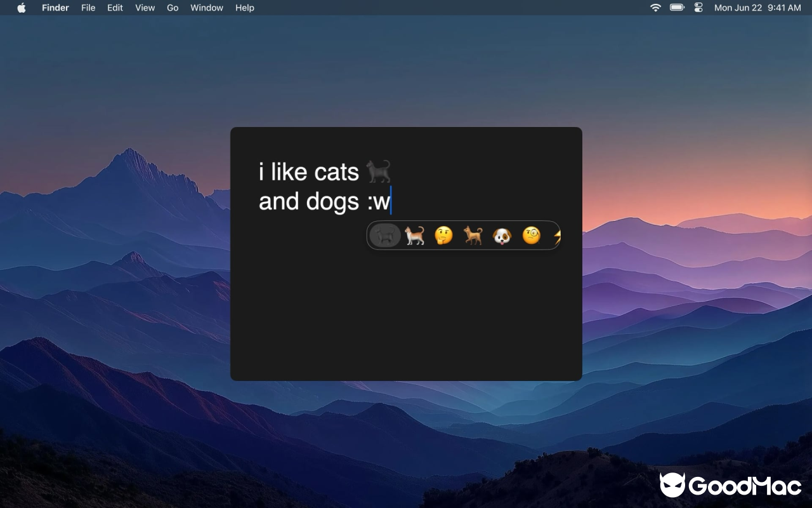Choose the orange tabby cat emoji
The height and width of the screenshot is (508, 812).
pos(414,236)
